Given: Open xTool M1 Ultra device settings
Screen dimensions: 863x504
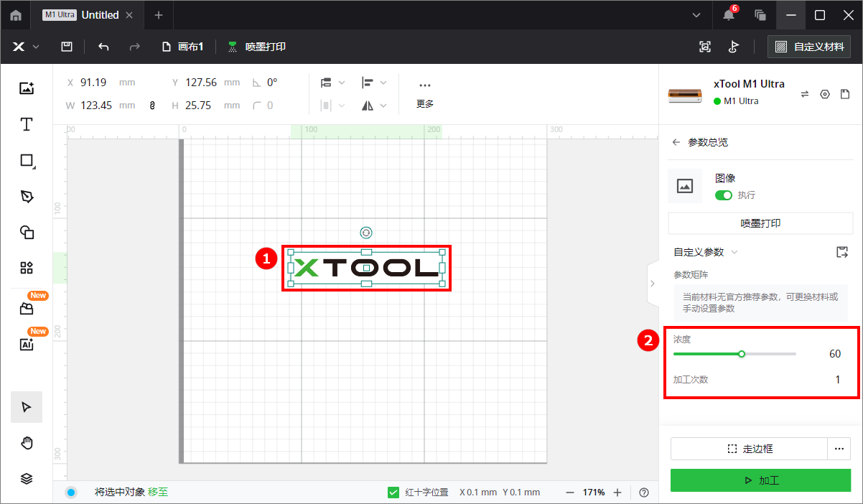Looking at the screenshot, I should pyautogui.click(x=825, y=94).
